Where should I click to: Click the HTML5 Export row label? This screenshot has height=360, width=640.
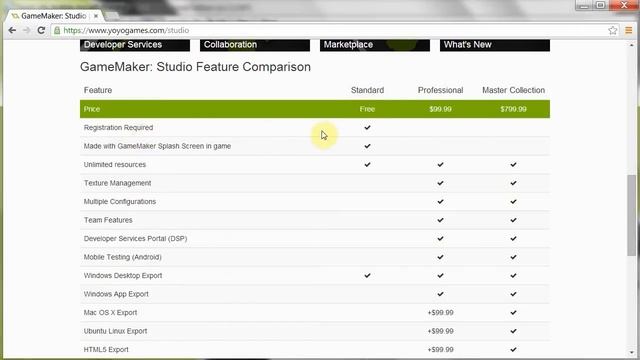pos(106,350)
